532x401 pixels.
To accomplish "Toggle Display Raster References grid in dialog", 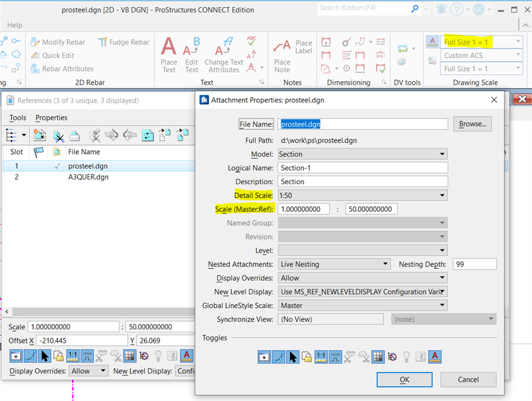I will click(x=378, y=357).
